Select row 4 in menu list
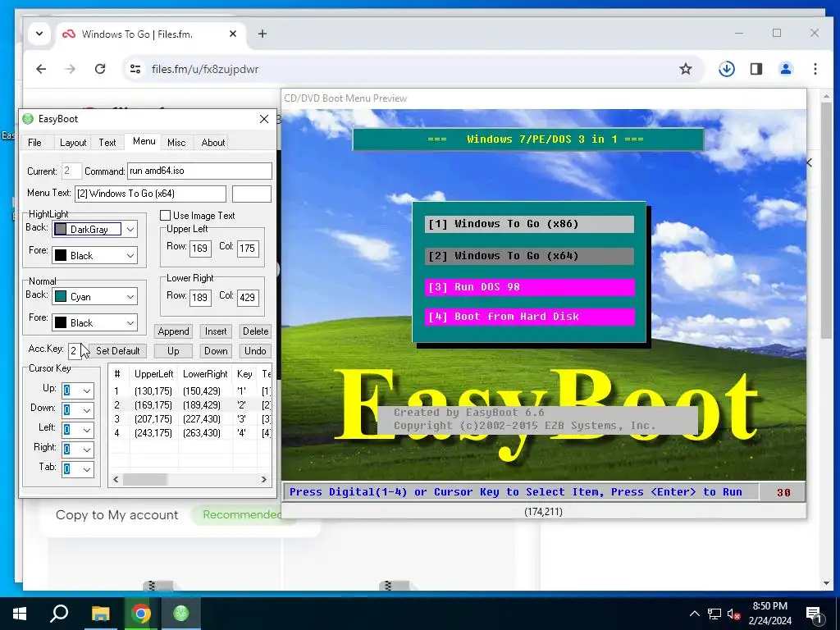The width and height of the screenshot is (840, 630). point(190,433)
